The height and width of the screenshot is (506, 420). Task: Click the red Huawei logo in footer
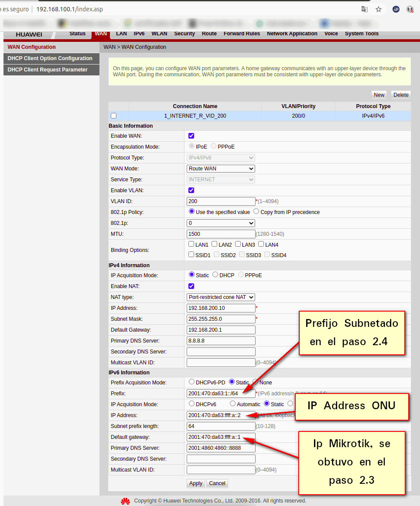126,501
